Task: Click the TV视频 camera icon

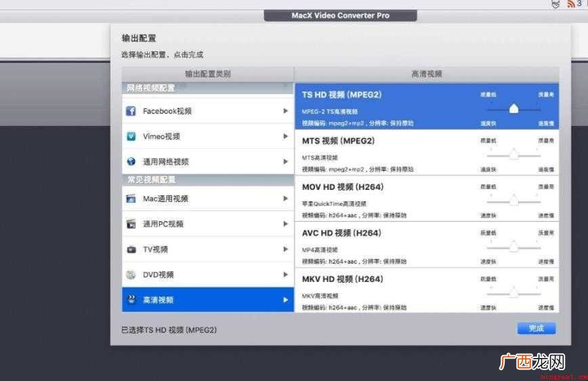Action: tap(131, 249)
